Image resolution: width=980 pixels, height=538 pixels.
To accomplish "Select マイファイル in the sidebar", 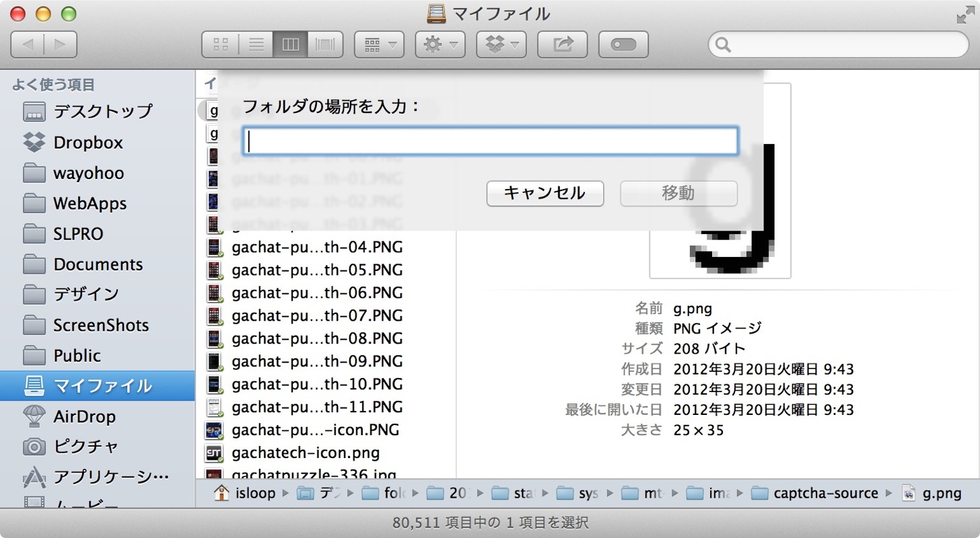I will 98,386.
